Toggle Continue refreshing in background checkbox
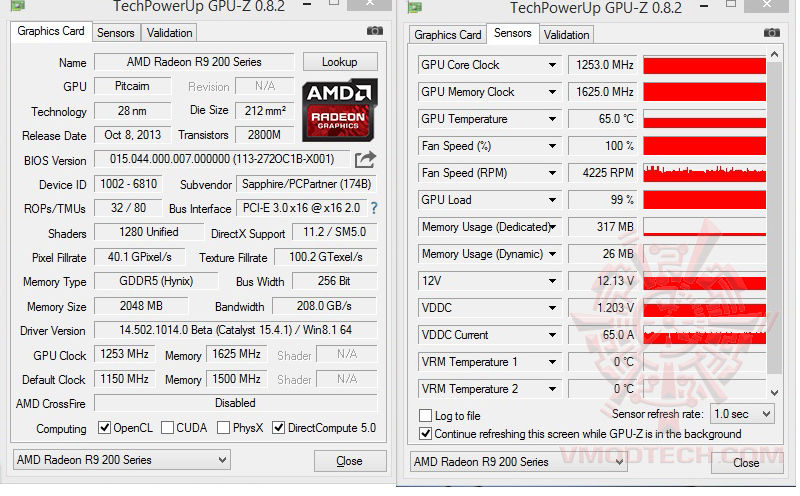 point(427,434)
